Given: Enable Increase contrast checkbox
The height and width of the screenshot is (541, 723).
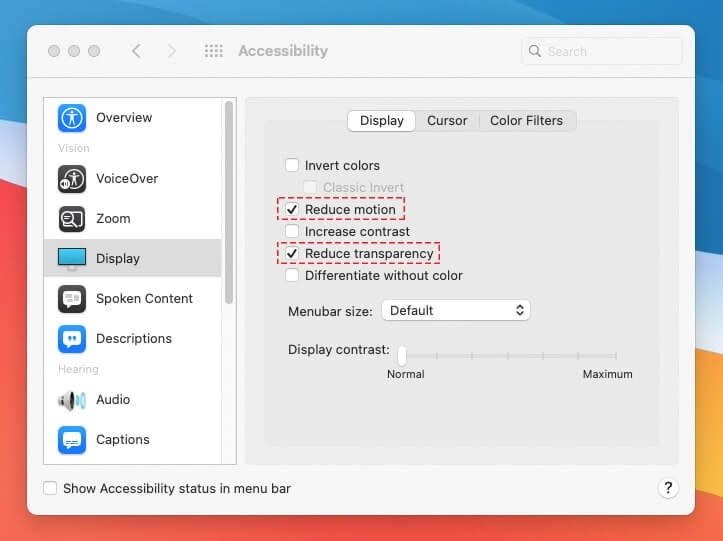Looking at the screenshot, I should pos(292,231).
